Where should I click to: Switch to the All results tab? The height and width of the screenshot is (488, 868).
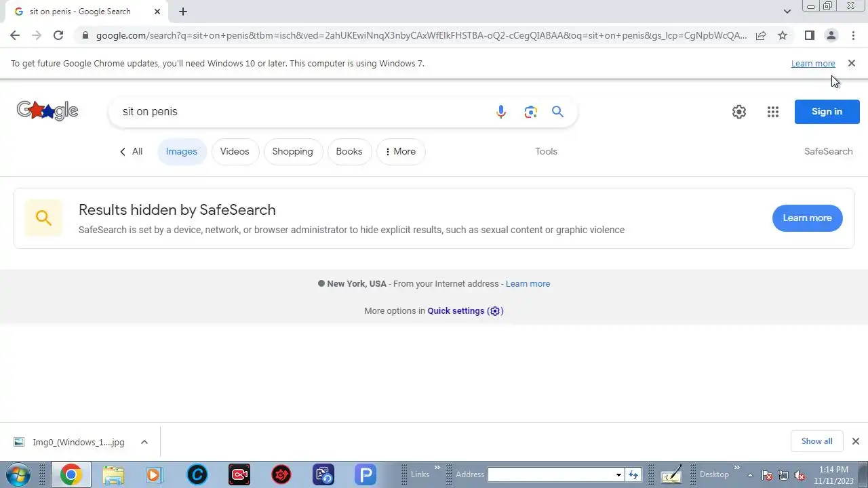pos(131,151)
